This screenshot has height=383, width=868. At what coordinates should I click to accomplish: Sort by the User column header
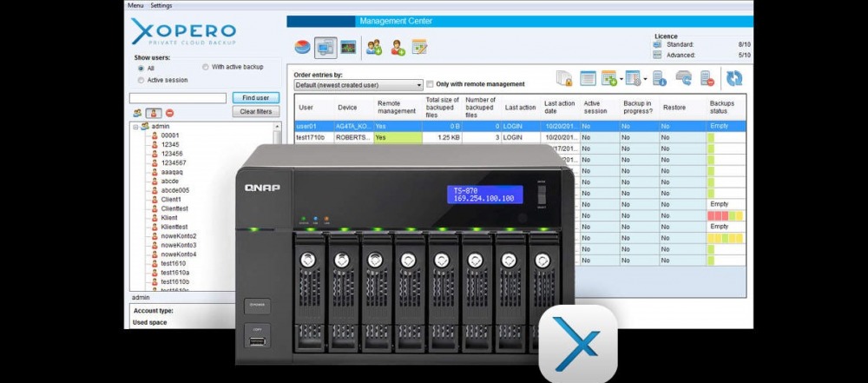point(314,108)
